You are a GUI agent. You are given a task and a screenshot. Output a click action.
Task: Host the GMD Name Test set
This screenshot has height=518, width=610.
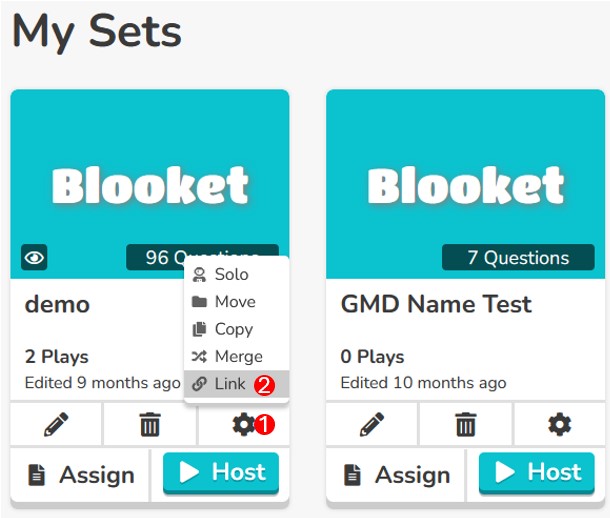[537, 472]
